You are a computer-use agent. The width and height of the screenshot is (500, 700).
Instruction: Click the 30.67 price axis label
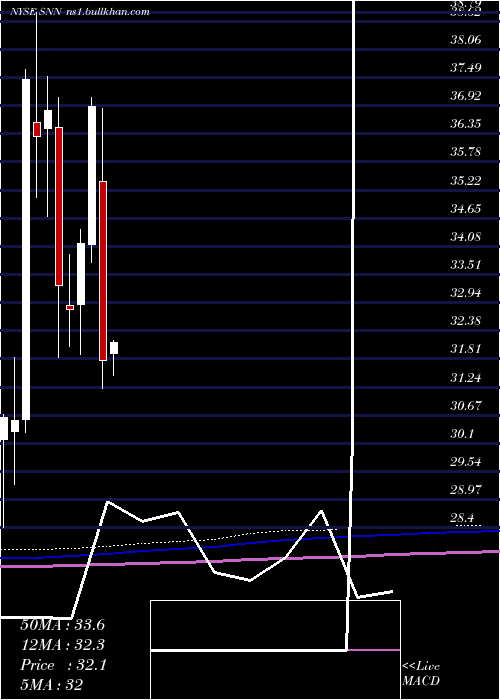click(x=466, y=406)
